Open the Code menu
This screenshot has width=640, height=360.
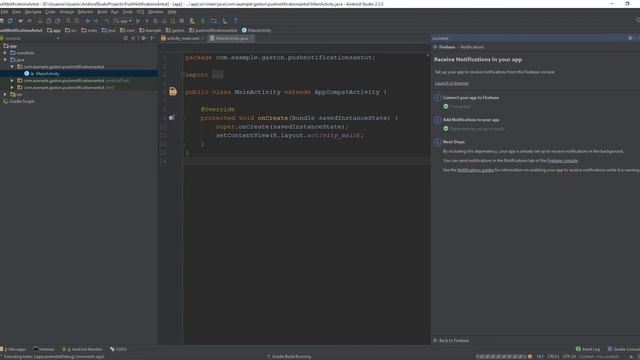(x=50, y=12)
